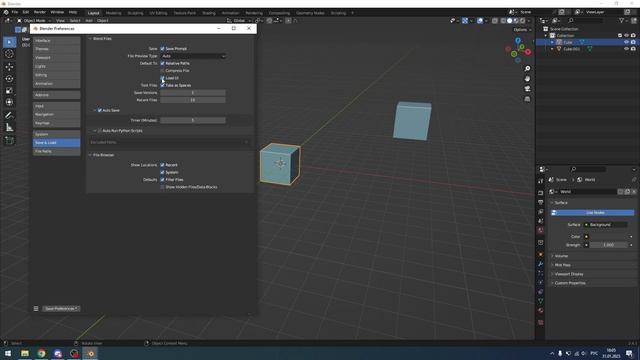Select the Cursor tool in the viewport toolbar

point(9,54)
